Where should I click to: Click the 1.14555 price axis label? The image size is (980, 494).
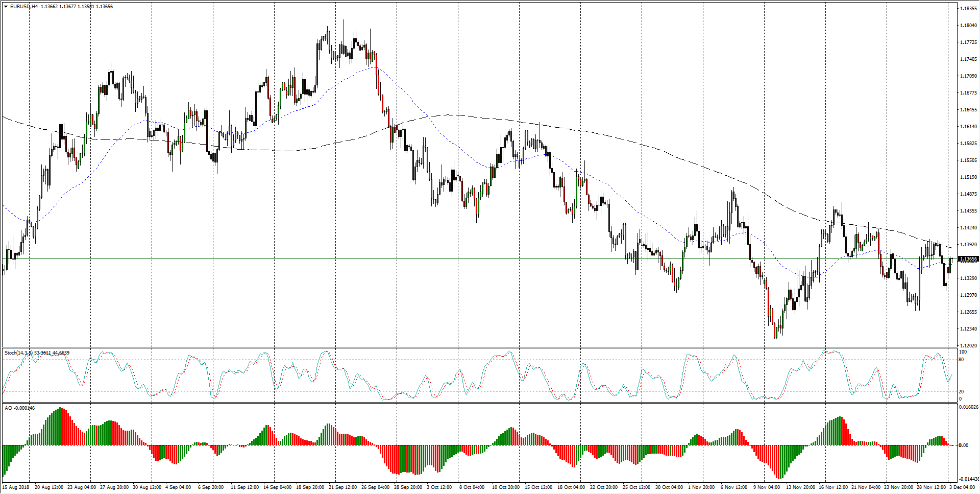[x=968, y=211]
